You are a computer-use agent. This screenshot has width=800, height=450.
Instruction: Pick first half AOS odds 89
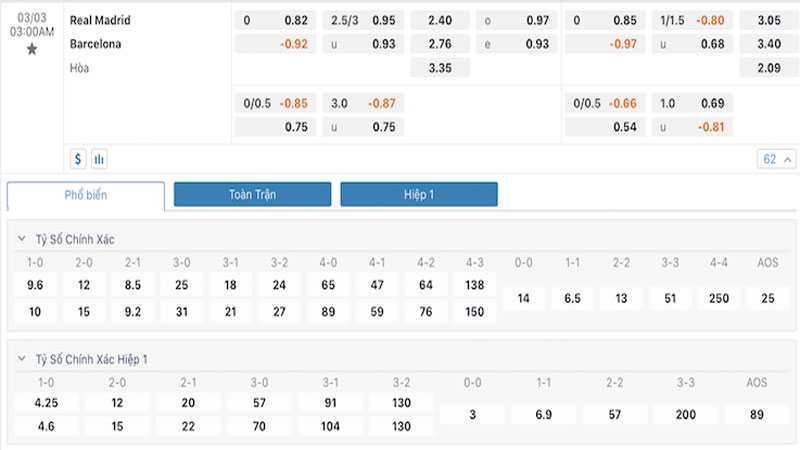(x=757, y=414)
